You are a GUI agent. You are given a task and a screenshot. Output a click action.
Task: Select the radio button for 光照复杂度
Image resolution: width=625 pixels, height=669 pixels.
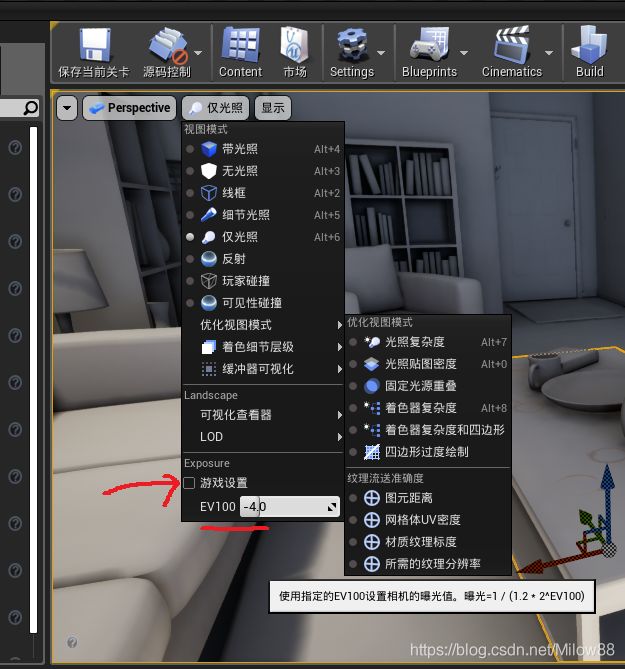click(x=353, y=342)
